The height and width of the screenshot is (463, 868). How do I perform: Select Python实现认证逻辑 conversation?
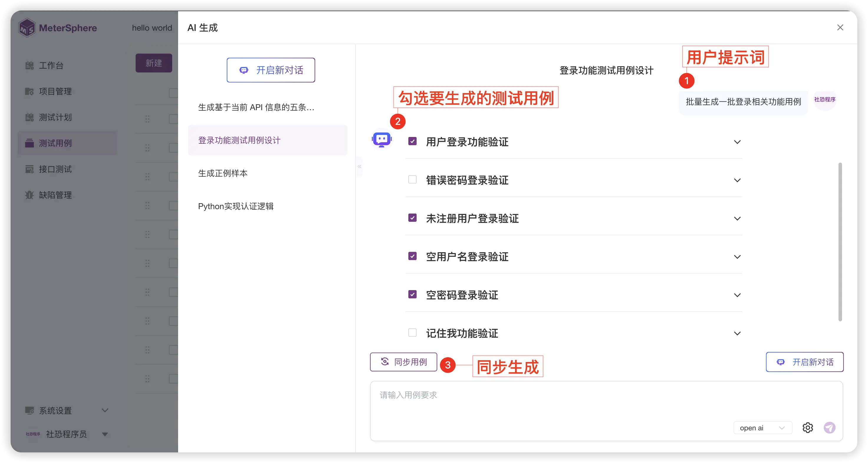click(x=267, y=206)
